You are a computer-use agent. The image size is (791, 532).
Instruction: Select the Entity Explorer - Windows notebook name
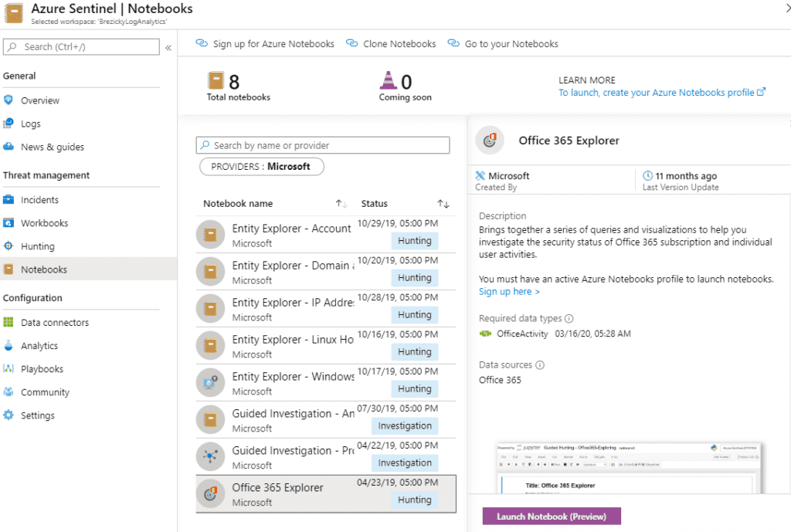pos(293,377)
